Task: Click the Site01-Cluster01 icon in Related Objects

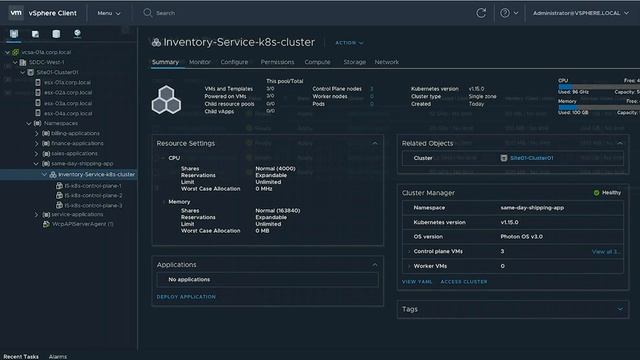Action: tap(504, 158)
